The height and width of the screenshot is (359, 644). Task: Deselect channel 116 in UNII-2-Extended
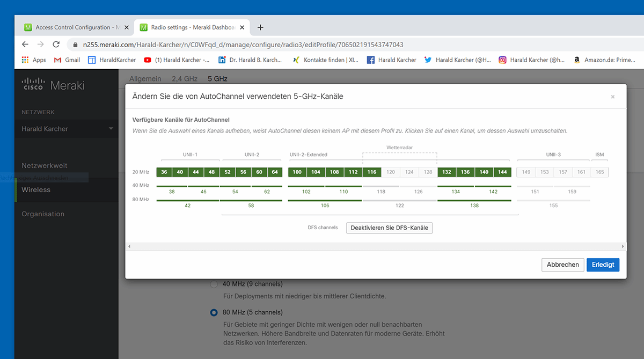pos(371,172)
